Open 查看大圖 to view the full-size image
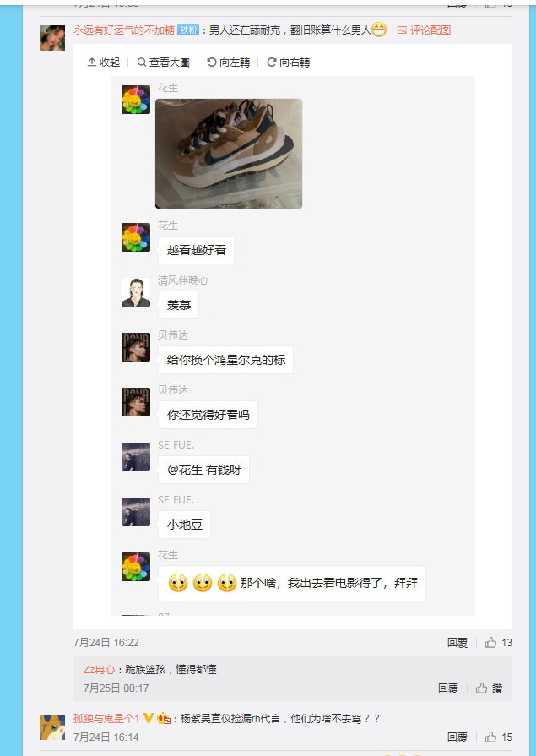The image size is (536, 756). [163, 63]
